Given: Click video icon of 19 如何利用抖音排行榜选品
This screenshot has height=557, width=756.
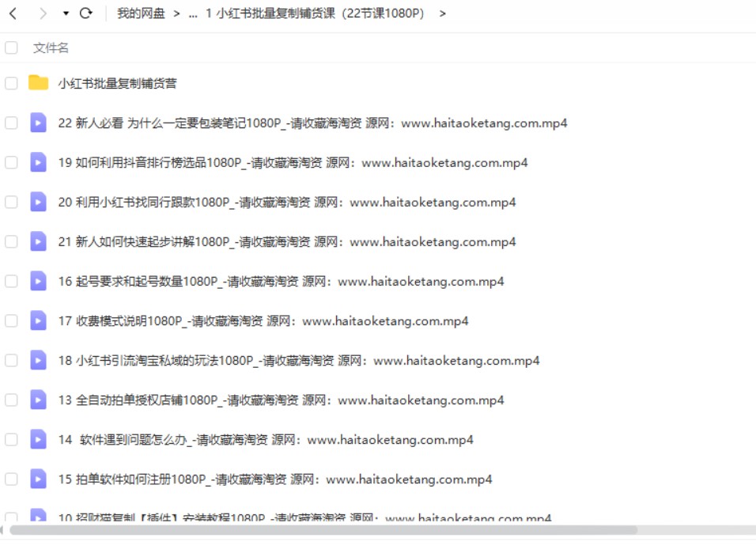Looking at the screenshot, I should [x=38, y=162].
